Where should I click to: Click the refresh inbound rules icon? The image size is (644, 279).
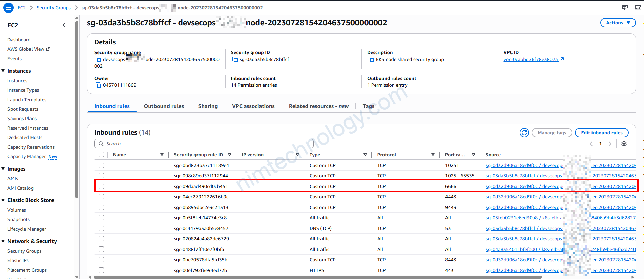pyautogui.click(x=524, y=133)
